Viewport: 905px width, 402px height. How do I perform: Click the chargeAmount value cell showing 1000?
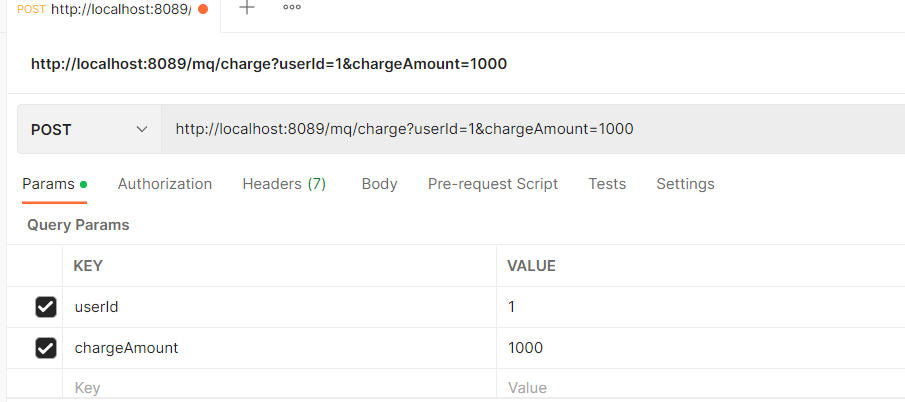[701, 348]
